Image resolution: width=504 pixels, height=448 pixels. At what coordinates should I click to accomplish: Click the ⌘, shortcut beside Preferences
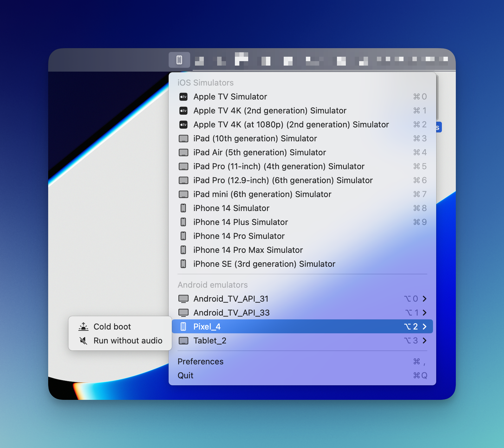coord(420,362)
